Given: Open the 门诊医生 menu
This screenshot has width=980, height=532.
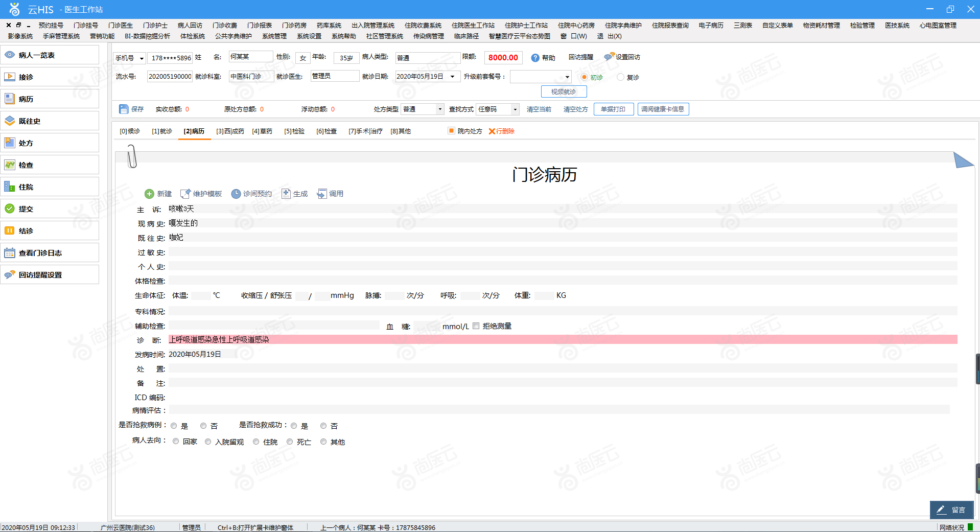Looking at the screenshot, I should coord(121,25).
